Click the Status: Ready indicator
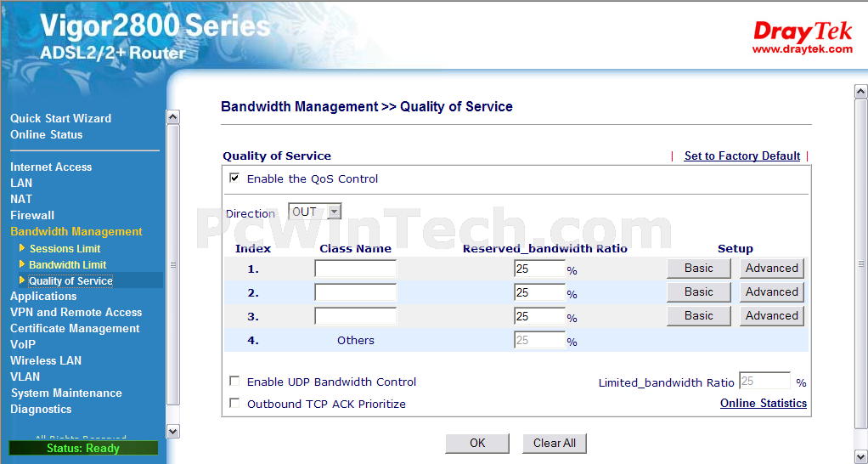The image size is (868, 464). coord(83,448)
